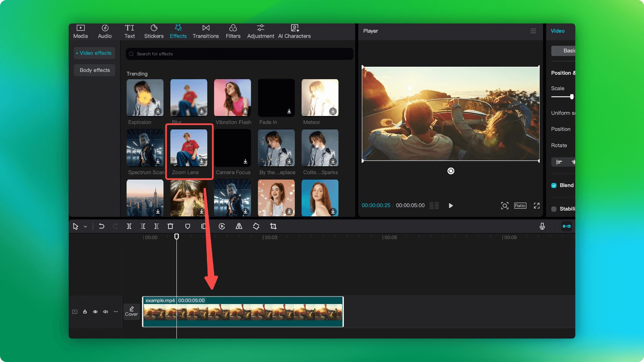The width and height of the screenshot is (644, 362).
Task: Open the selection tool dropdown arrow
Action: click(86, 227)
